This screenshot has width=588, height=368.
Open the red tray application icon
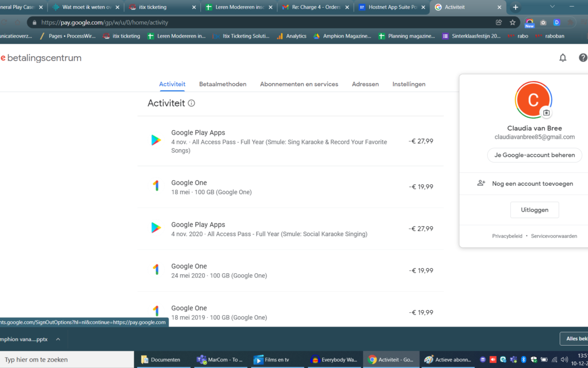(493, 360)
